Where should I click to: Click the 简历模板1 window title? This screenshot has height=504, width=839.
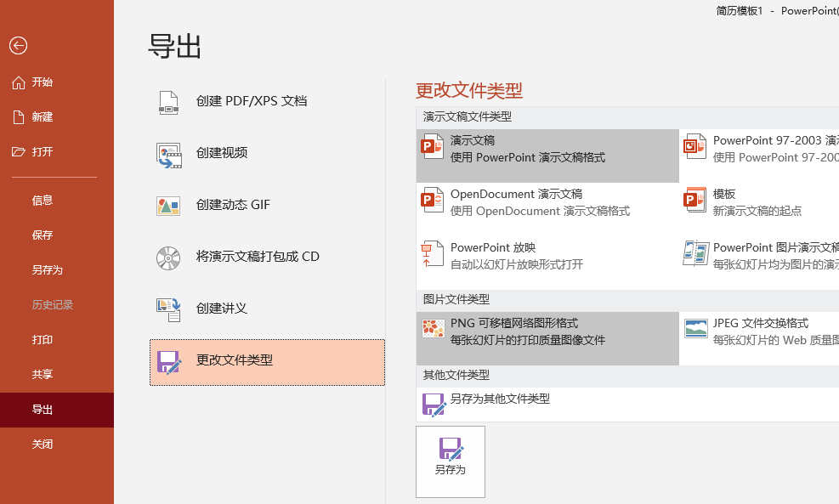740,11
